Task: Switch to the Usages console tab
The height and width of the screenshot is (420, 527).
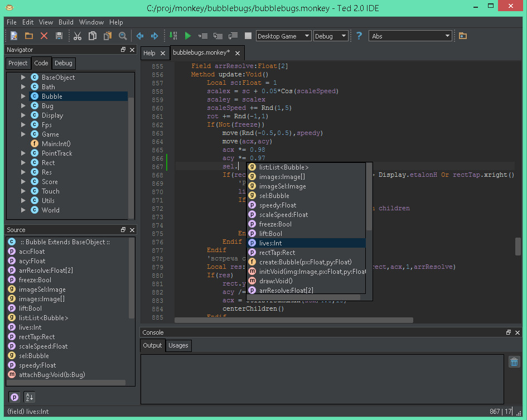Action: point(178,345)
